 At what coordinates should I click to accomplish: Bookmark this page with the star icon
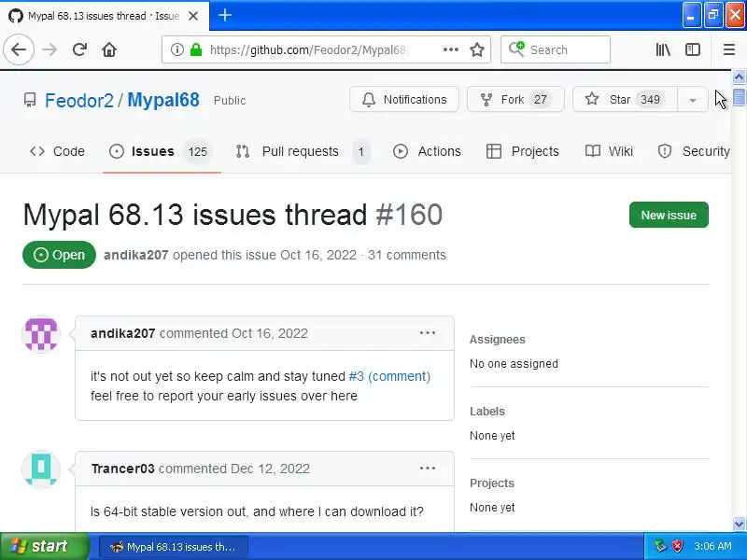pyautogui.click(x=477, y=49)
